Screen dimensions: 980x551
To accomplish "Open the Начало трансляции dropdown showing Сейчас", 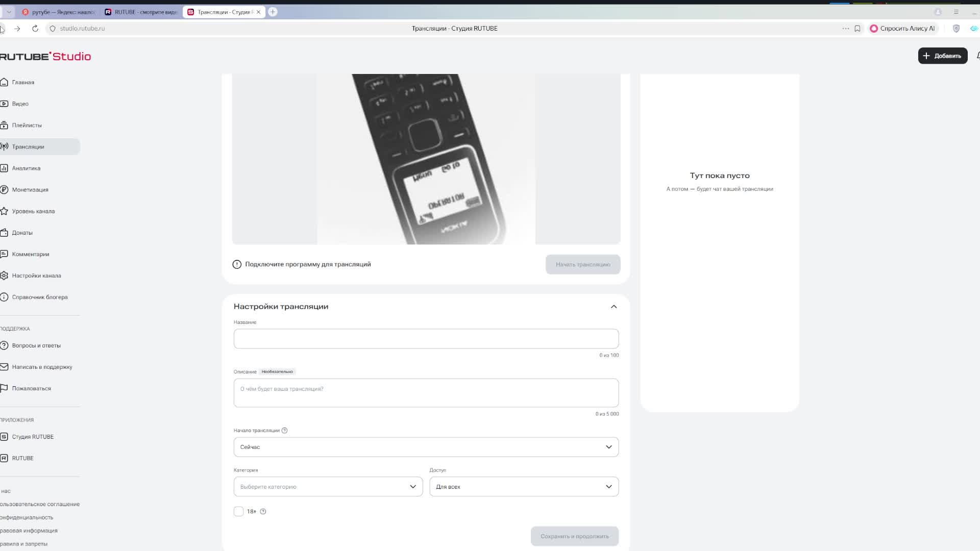I will 426,447.
